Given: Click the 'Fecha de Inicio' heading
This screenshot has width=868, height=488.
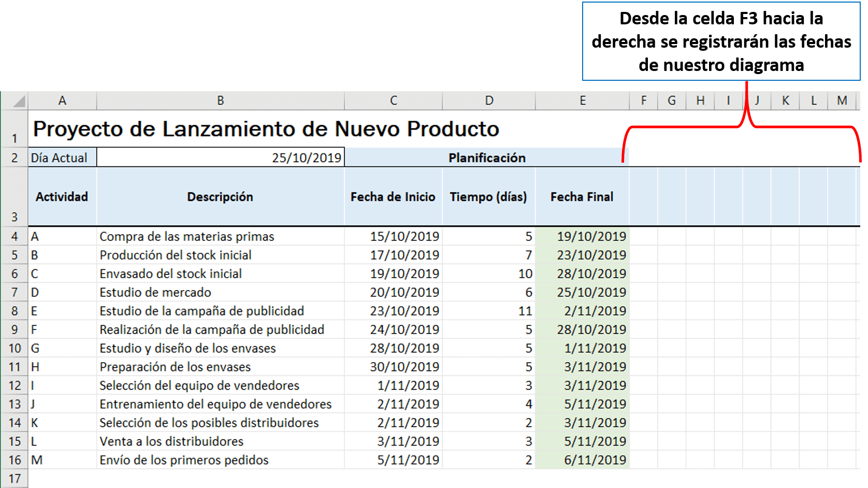Looking at the screenshot, I should 394,197.
